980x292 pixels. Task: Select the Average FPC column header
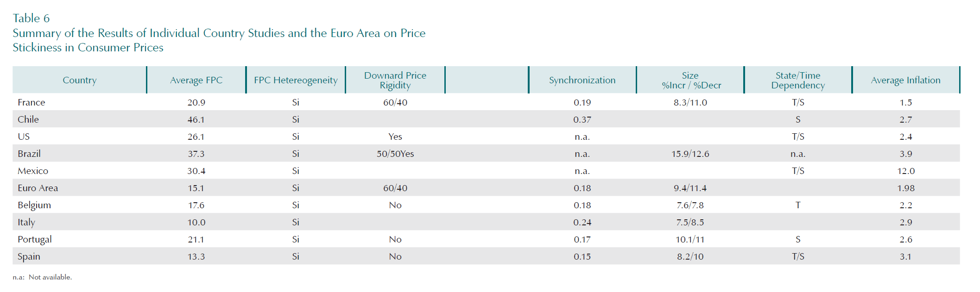tap(196, 80)
